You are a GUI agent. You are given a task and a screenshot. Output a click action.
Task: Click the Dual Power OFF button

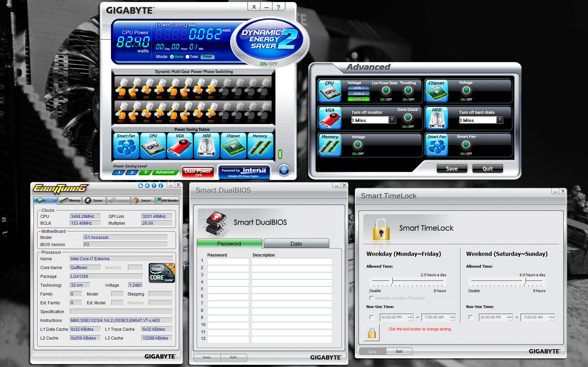(x=198, y=172)
